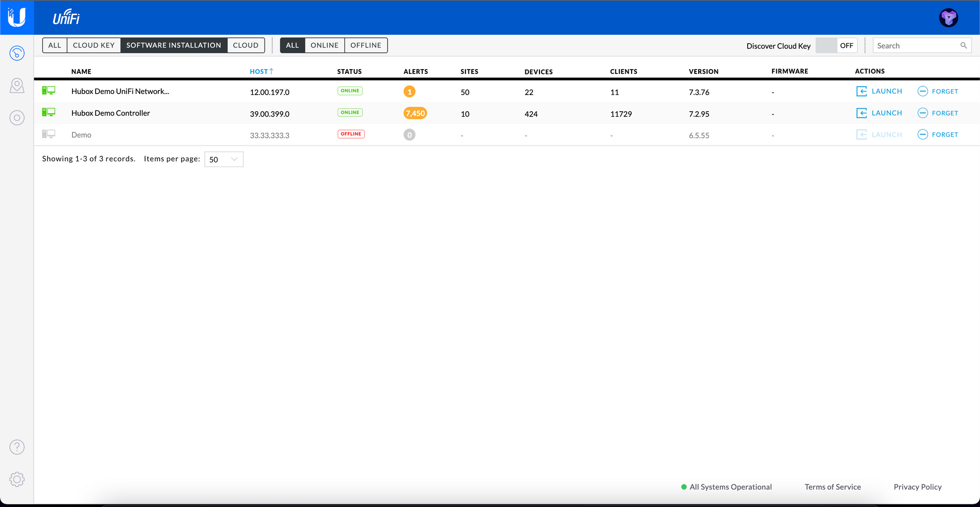Select the CLOUD tab

[x=246, y=45]
